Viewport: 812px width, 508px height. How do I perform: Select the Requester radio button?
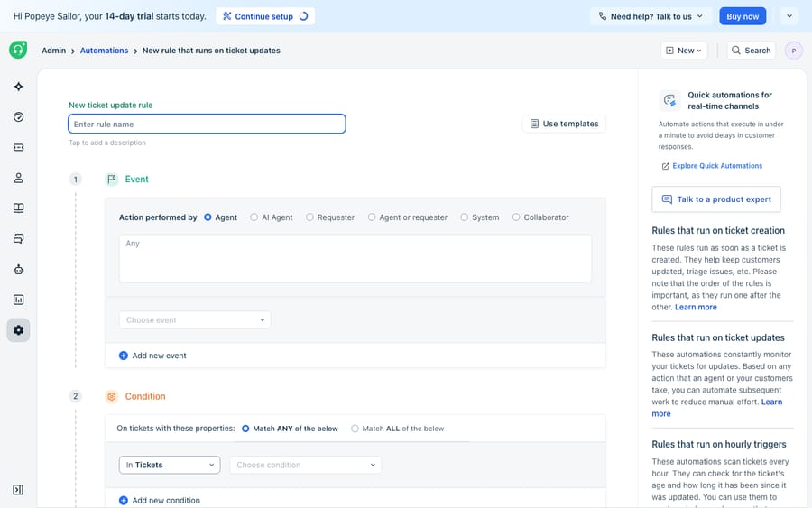click(309, 217)
